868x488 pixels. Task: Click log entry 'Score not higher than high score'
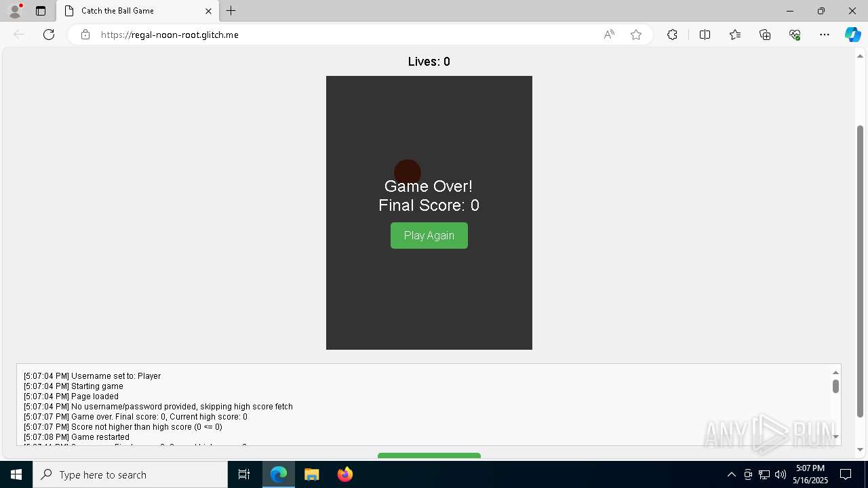coord(123,427)
